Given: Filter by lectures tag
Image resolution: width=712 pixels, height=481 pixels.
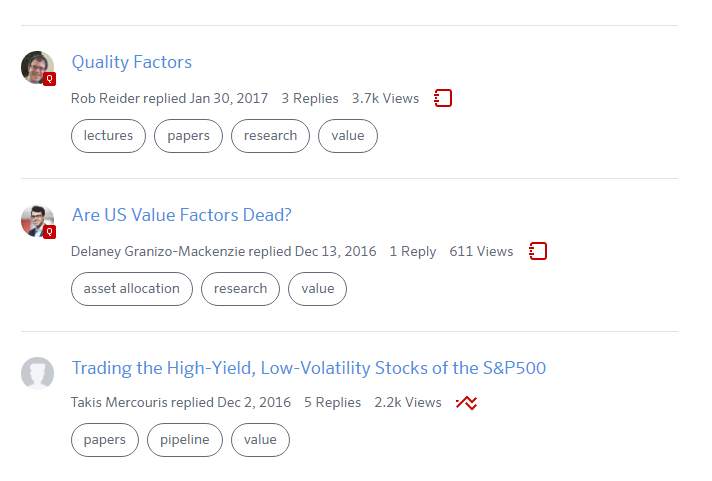Looking at the screenshot, I should 108,136.
